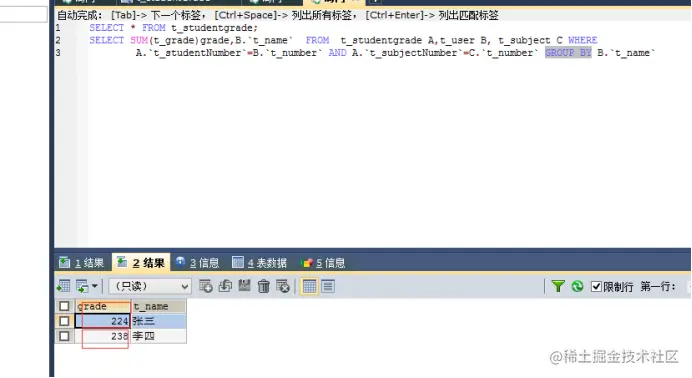Image resolution: width=692 pixels, height=378 pixels.
Task: Check the row checkbox for 李四
Action: tap(64, 336)
